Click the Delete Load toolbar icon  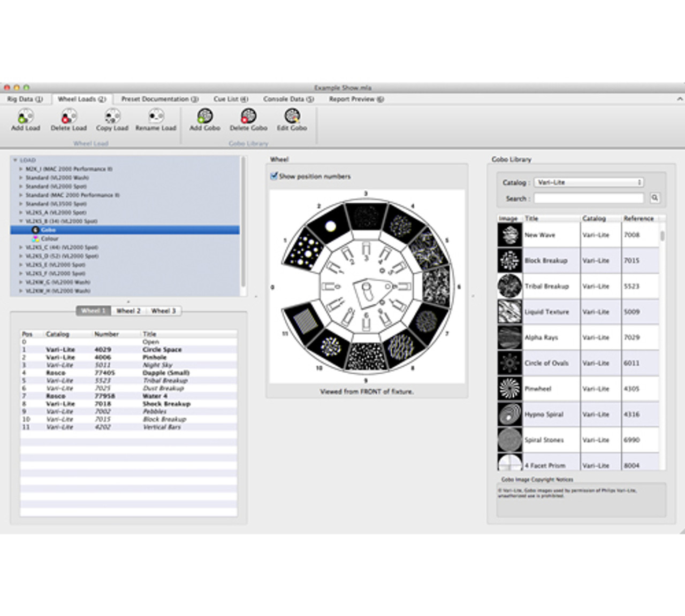coord(68,117)
